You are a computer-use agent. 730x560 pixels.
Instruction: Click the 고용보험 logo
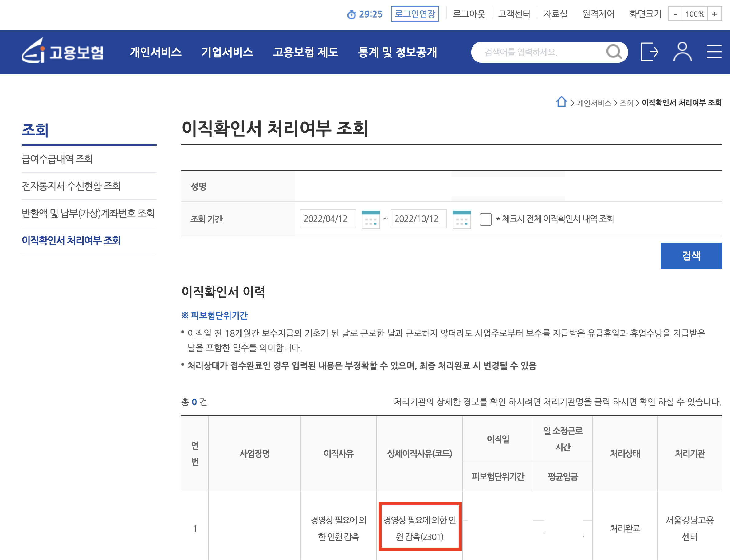click(62, 51)
